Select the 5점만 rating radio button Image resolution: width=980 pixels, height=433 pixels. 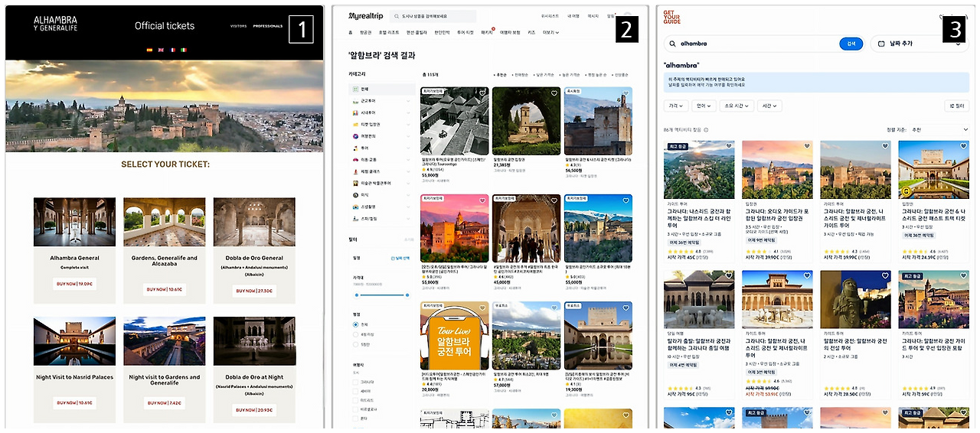click(x=356, y=345)
